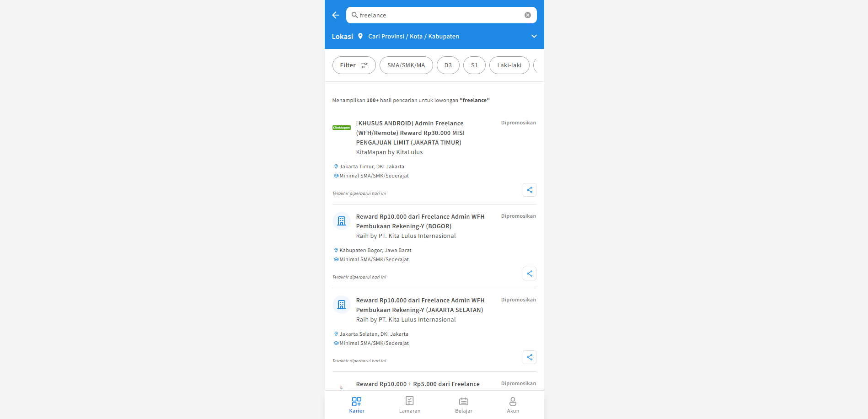
Task: Open Cari Provinsi / Kota / Kabupaten selector
Action: (x=413, y=36)
